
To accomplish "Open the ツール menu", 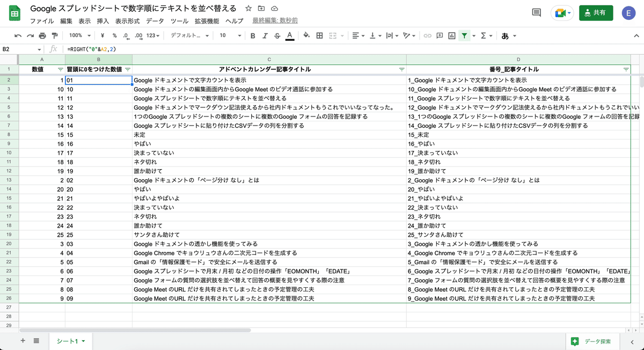I will pyautogui.click(x=179, y=21).
